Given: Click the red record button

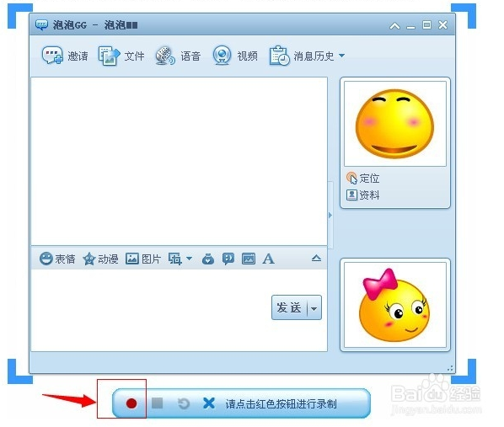Looking at the screenshot, I should tap(131, 403).
